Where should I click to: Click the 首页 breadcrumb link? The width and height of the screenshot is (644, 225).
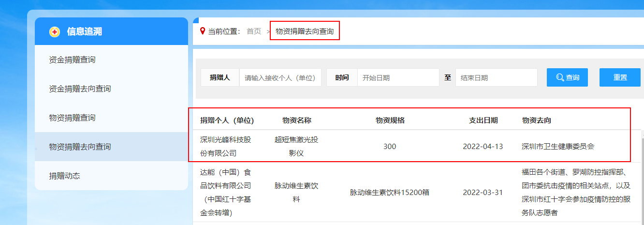(254, 31)
